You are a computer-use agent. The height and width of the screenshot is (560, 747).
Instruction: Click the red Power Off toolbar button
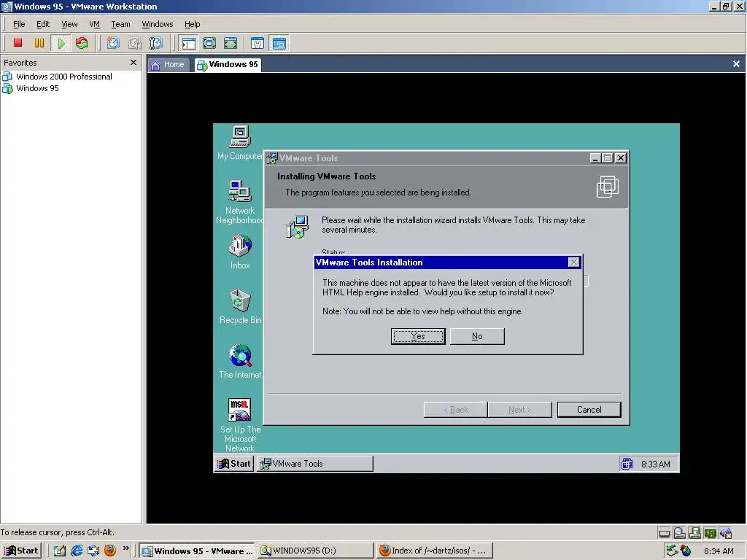pyautogui.click(x=18, y=43)
